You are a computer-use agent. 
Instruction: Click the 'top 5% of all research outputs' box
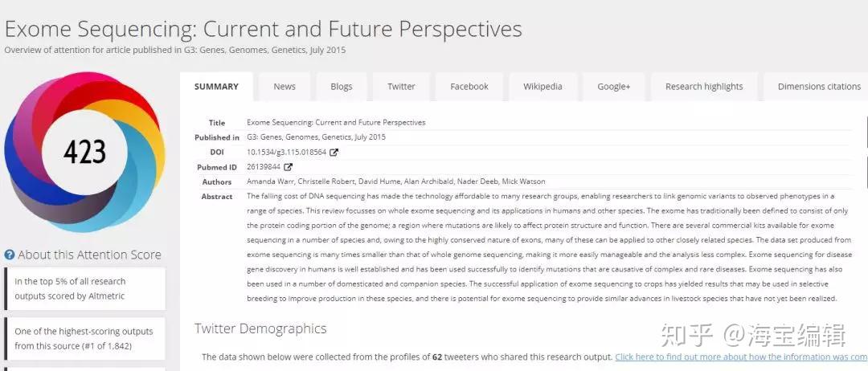coord(84,289)
